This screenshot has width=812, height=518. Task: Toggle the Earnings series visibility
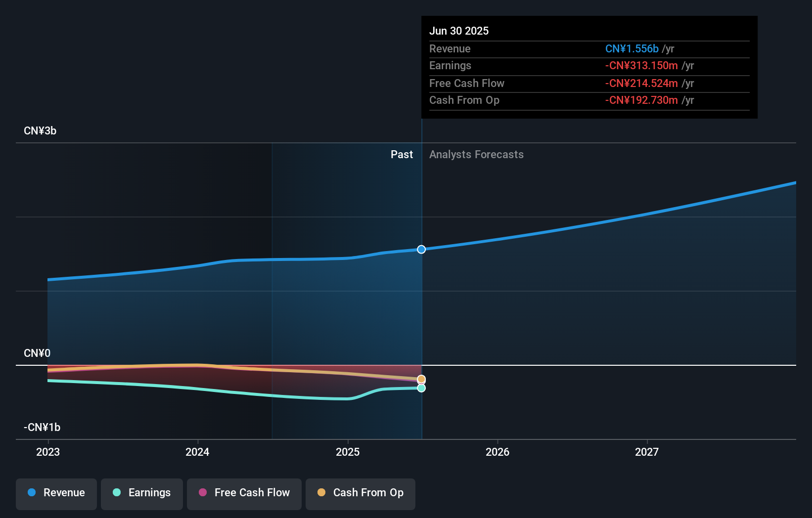pyautogui.click(x=141, y=493)
